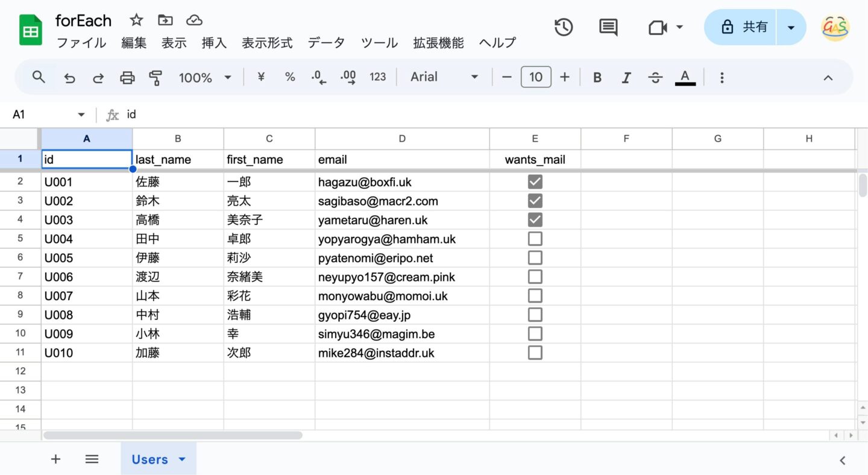Image resolution: width=868 pixels, height=475 pixels.
Task: Start a Meet call via camera icon
Action: coord(657,27)
